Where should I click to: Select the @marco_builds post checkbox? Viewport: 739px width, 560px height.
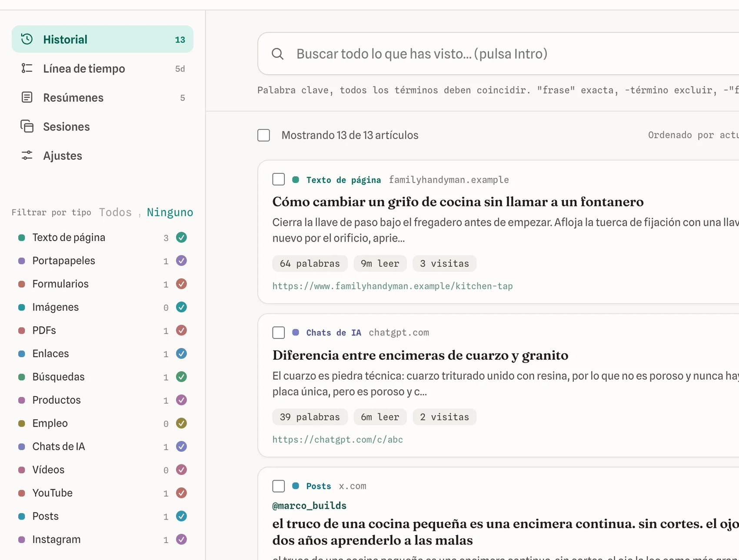pos(279,486)
